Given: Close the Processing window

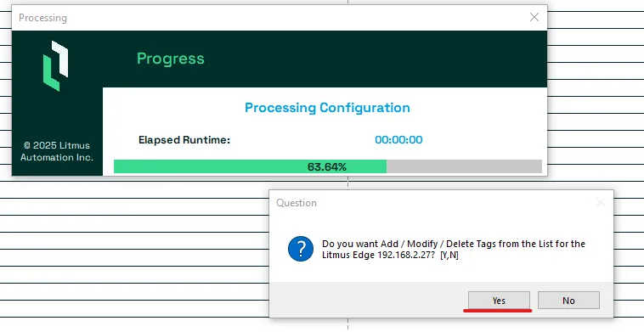Looking at the screenshot, I should click(534, 17).
